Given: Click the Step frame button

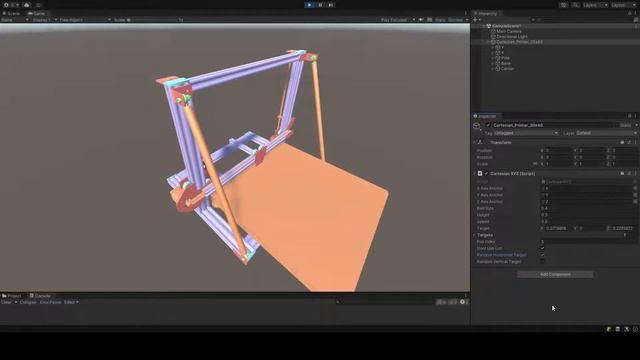Looking at the screenshot, I should pyautogui.click(x=331, y=5).
